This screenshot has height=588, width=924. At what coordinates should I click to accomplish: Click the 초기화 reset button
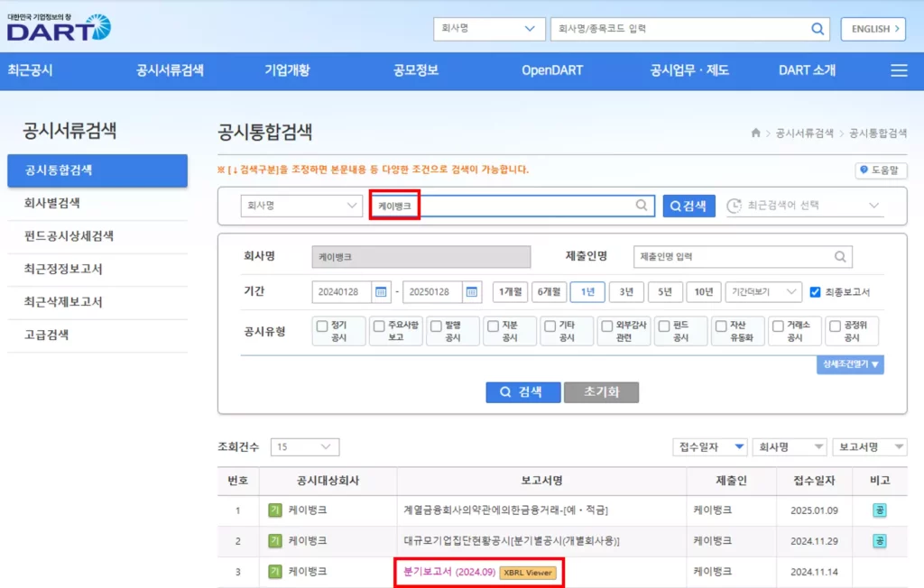601,392
